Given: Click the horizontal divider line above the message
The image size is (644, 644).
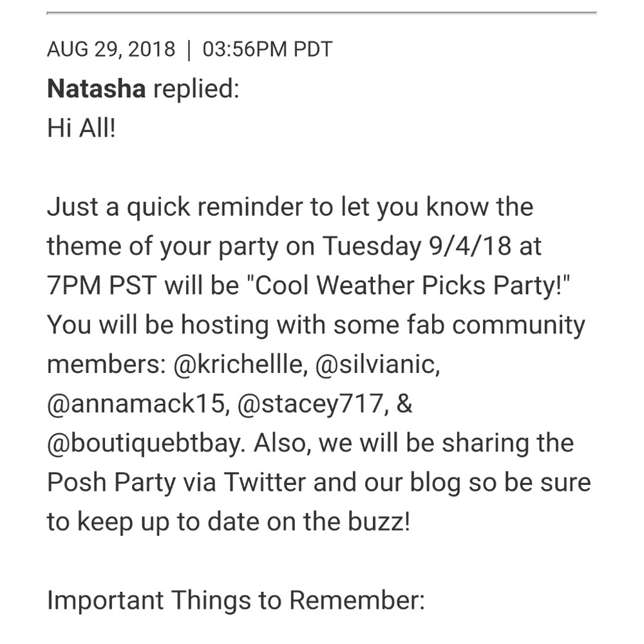Looking at the screenshot, I should (321, 13).
